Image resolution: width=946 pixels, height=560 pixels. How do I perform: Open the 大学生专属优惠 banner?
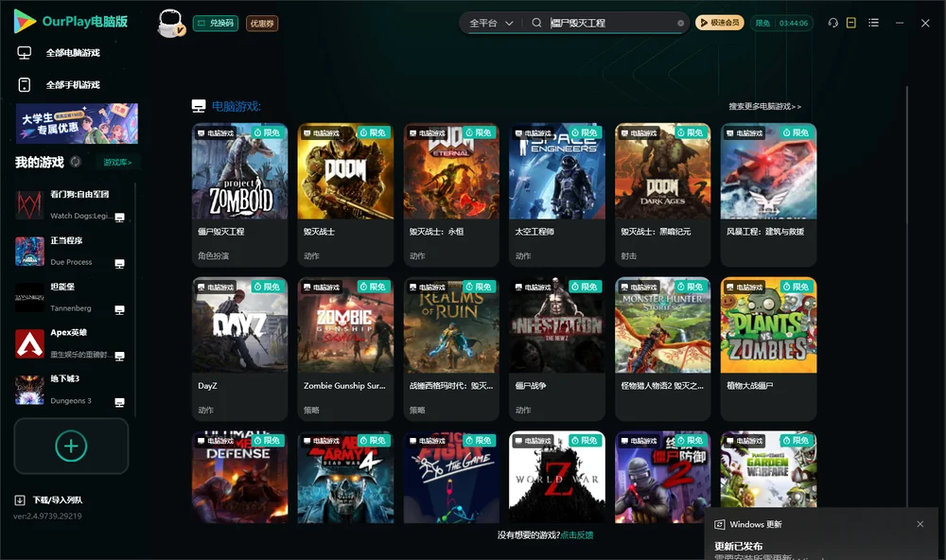coord(77,123)
